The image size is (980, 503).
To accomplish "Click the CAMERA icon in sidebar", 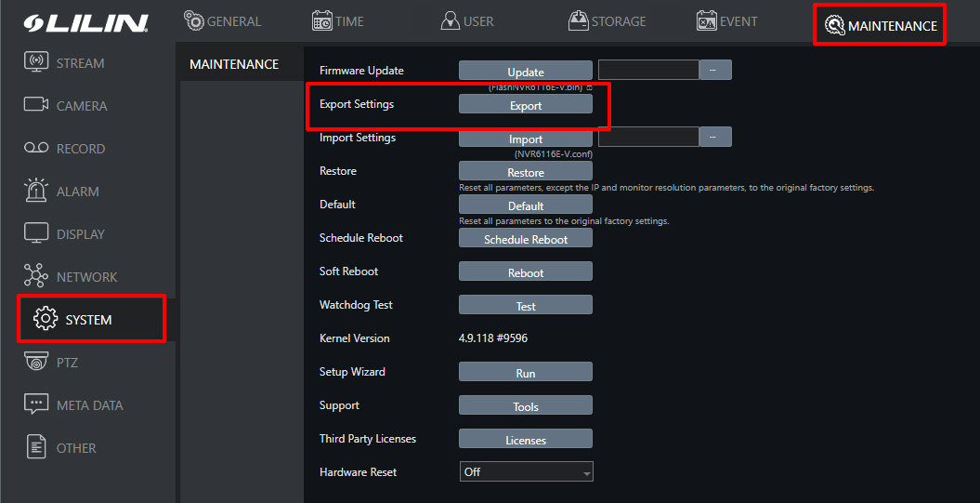I will (36, 104).
